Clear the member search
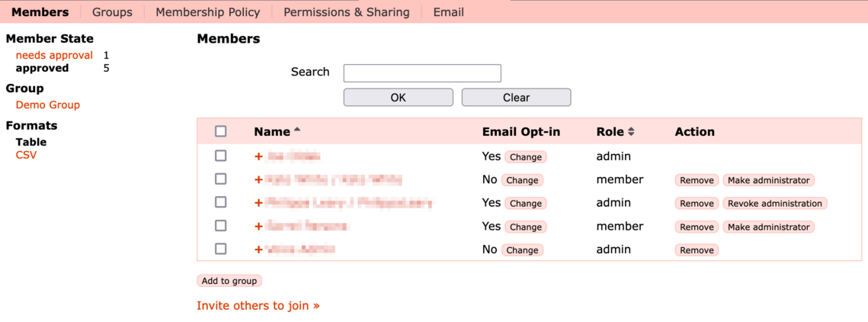 [516, 98]
